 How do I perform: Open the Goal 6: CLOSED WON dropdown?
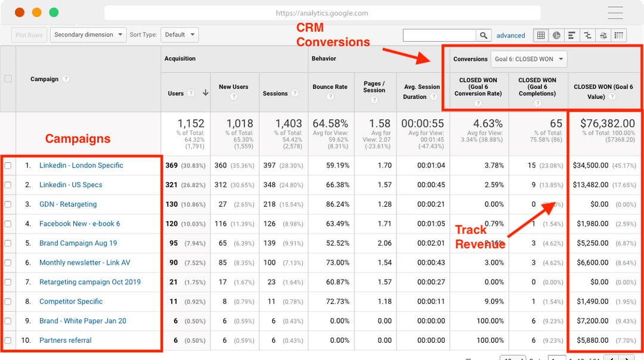coord(529,59)
